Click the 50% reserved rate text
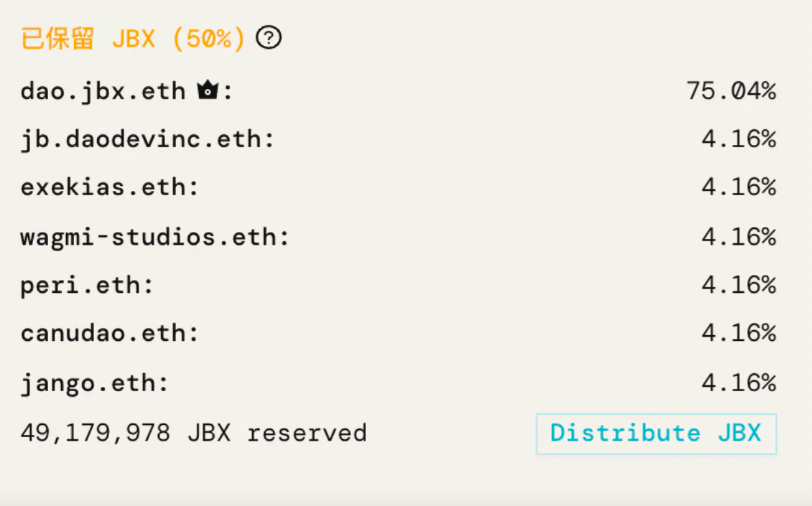 pos(209,39)
